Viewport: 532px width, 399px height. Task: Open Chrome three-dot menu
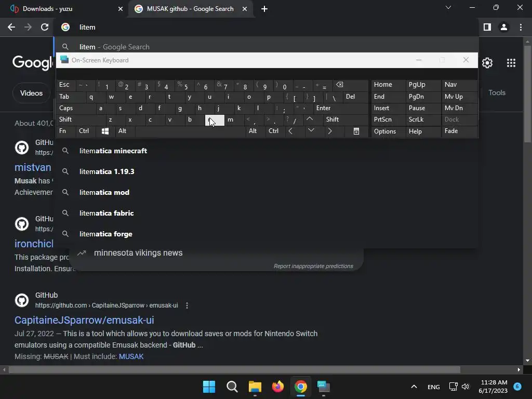(x=521, y=27)
